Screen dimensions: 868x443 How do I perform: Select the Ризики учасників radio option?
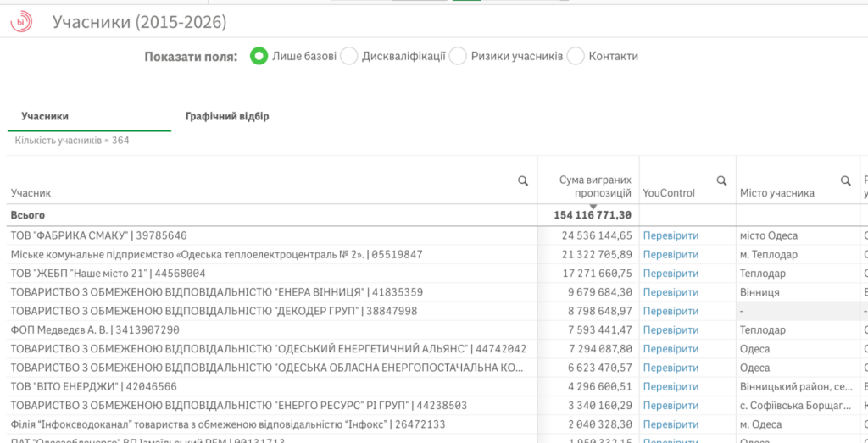pos(459,56)
